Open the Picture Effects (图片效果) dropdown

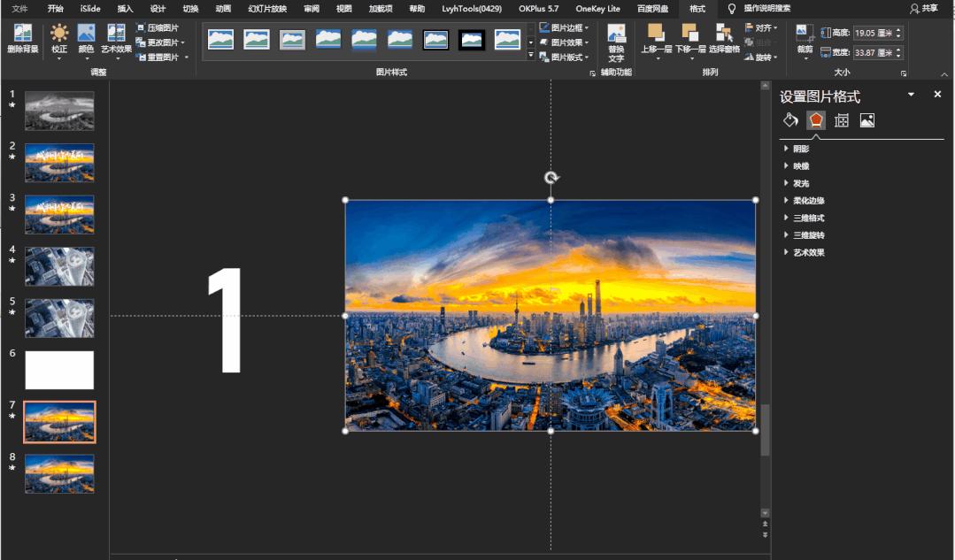565,42
